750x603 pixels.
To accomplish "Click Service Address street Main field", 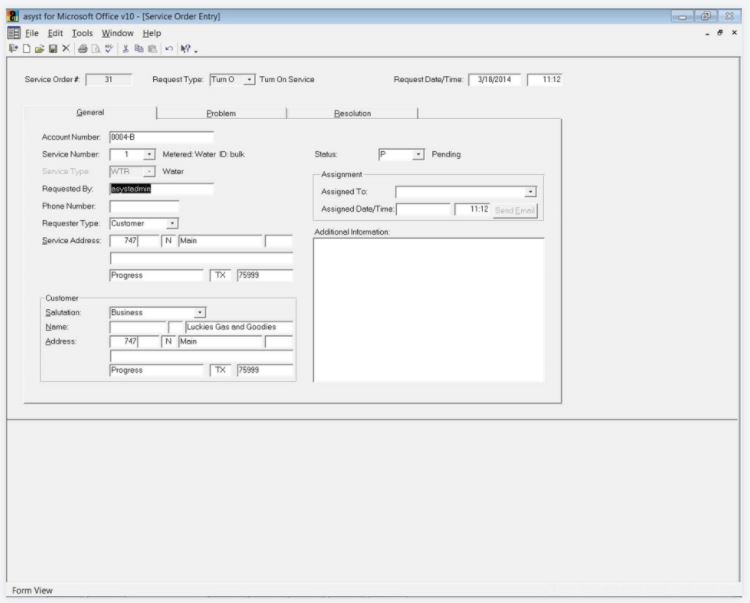I will coord(221,241).
